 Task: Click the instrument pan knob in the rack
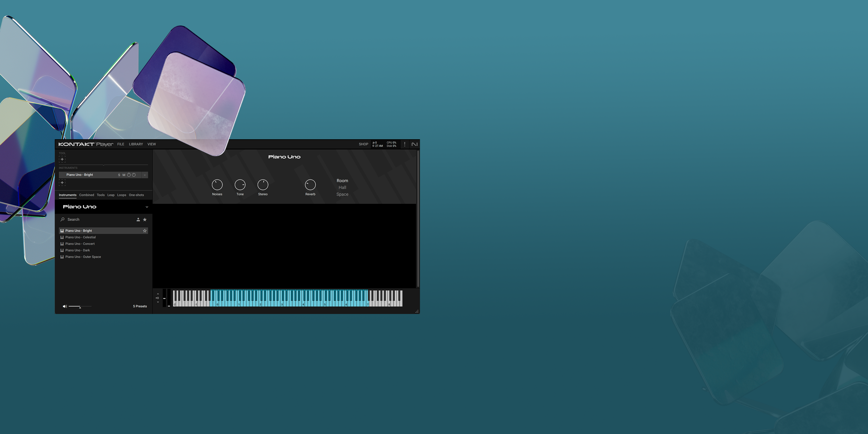click(134, 175)
